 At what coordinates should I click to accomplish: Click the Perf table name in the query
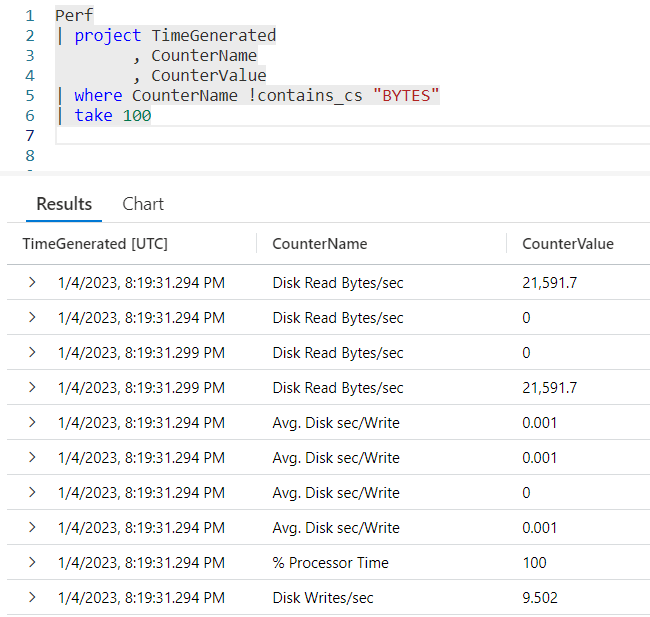click(74, 16)
